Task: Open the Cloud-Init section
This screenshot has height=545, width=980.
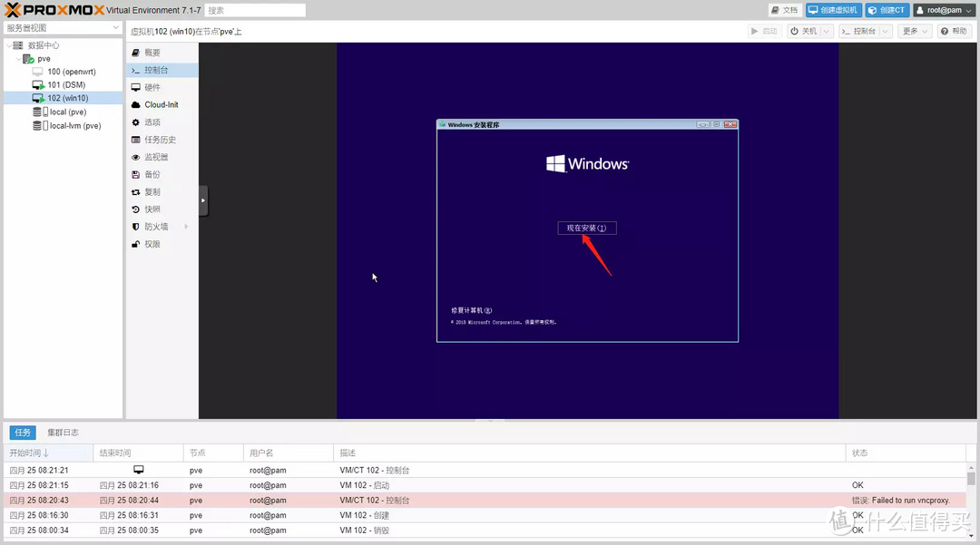Action: pyautogui.click(x=162, y=105)
